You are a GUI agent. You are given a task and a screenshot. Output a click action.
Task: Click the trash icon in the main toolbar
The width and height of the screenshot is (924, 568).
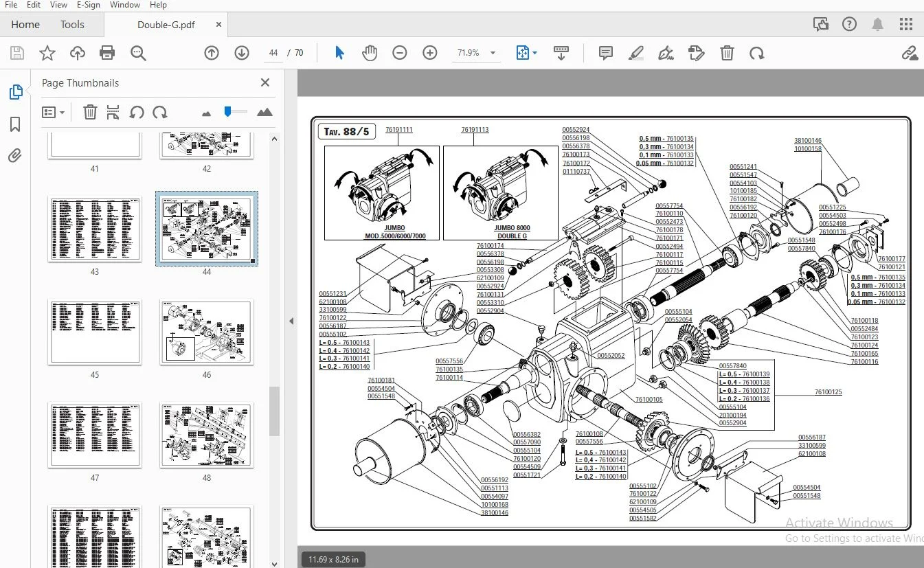point(727,53)
